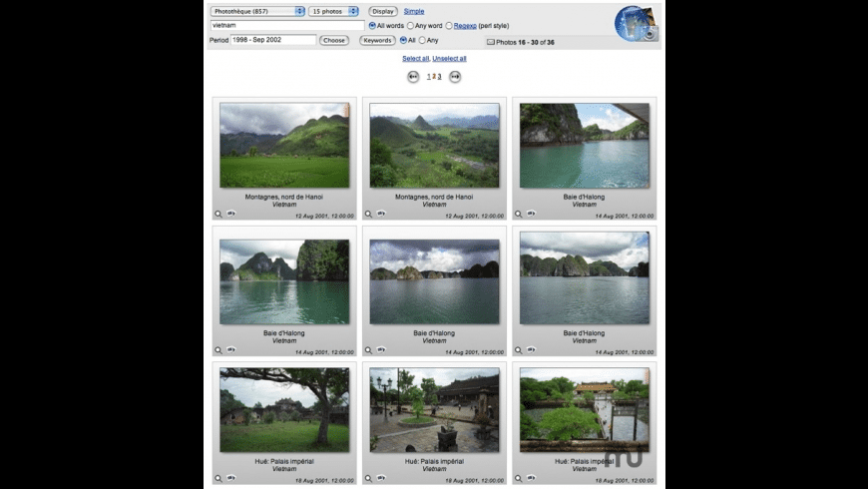The image size is (868, 489).
Task: Magnify the Hué garden photo with the gate
Action: 518,478
